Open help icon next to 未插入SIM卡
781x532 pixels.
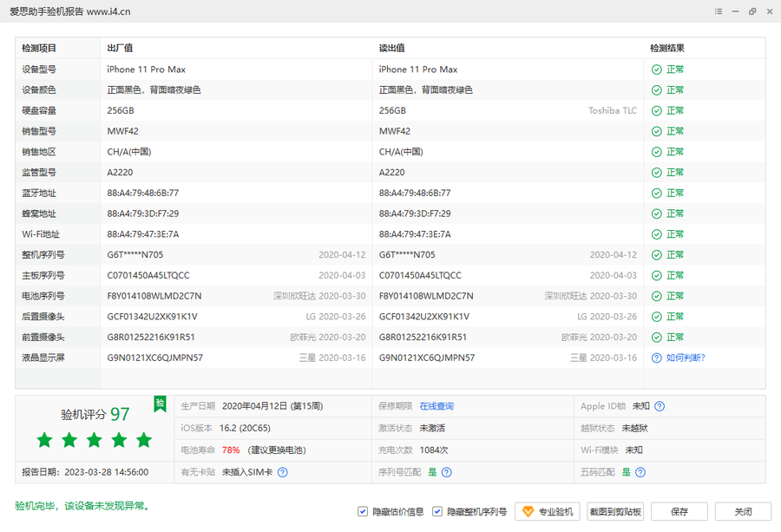[x=282, y=472]
